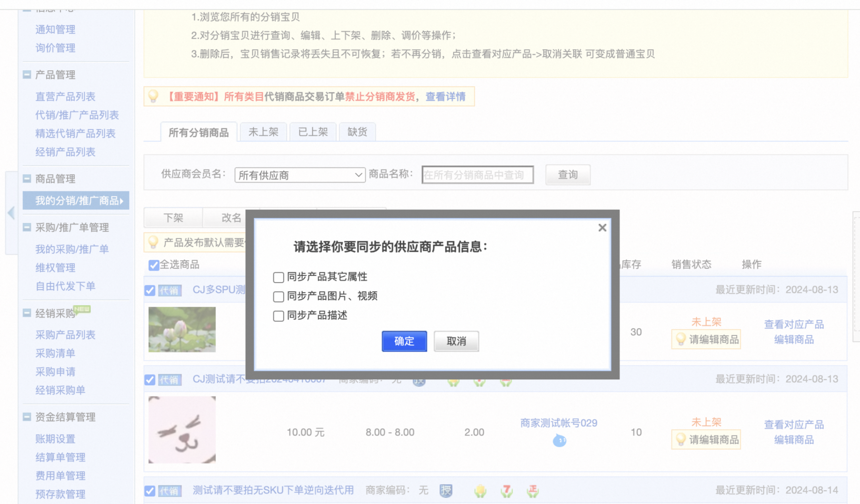Open the 所有供应商 supplier dropdown
This screenshot has height=504, width=860.
(x=300, y=175)
